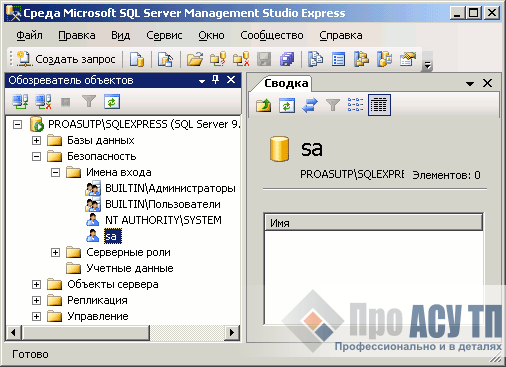Click the Filter funnel icon in Сводка

click(x=332, y=105)
